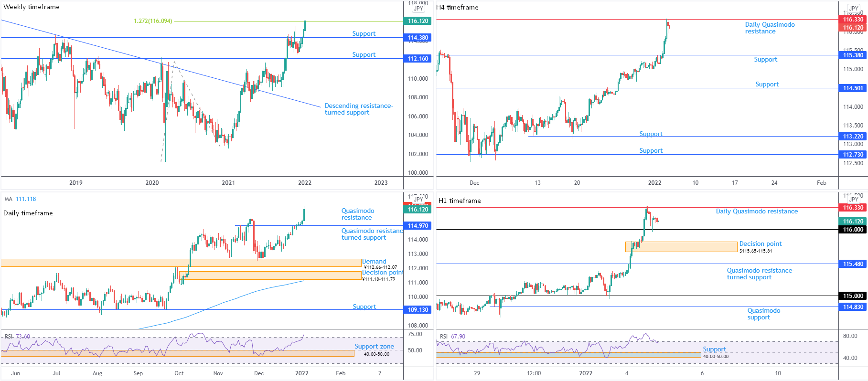Click 'Quasimodo resistance' label on Daily chart
Viewport: 868px width, 381px height.
click(358, 214)
